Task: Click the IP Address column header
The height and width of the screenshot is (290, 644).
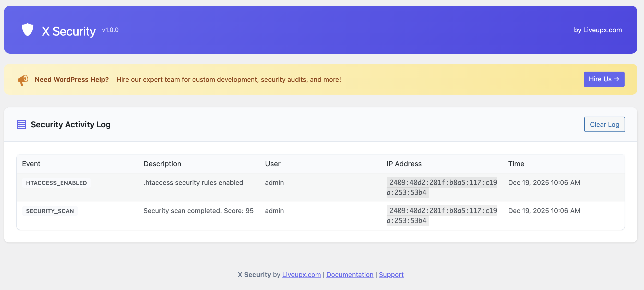Action: click(404, 164)
